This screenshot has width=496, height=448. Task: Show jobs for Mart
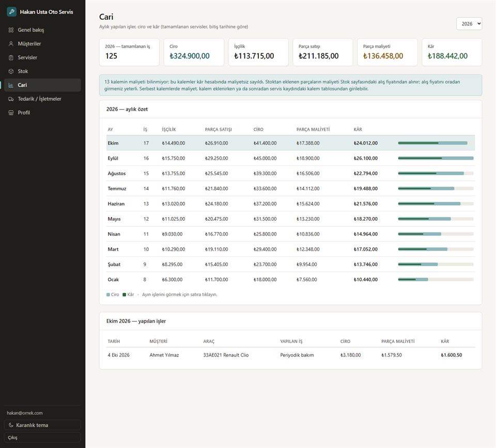291,249
